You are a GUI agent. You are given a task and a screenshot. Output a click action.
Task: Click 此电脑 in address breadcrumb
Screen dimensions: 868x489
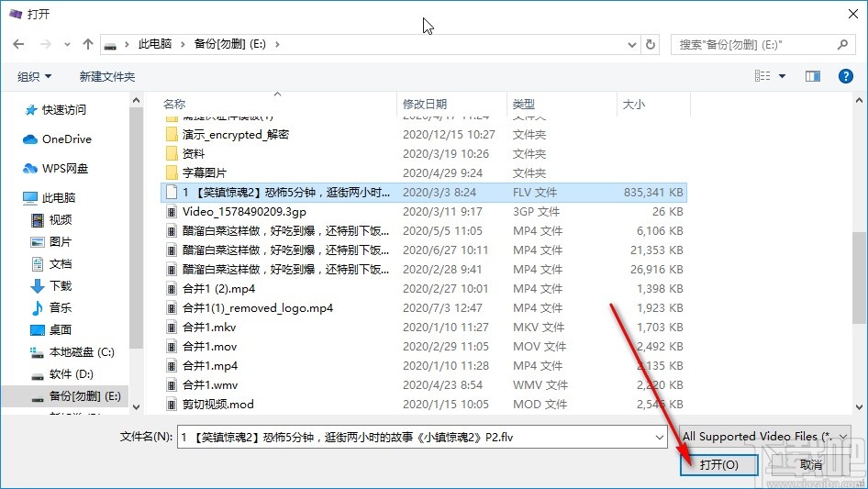155,44
